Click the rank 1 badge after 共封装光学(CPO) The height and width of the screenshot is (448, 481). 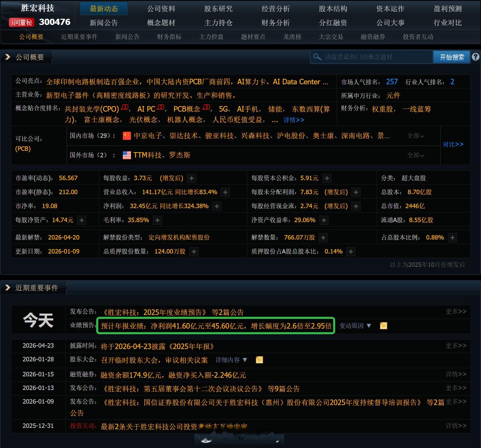pos(125,107)
